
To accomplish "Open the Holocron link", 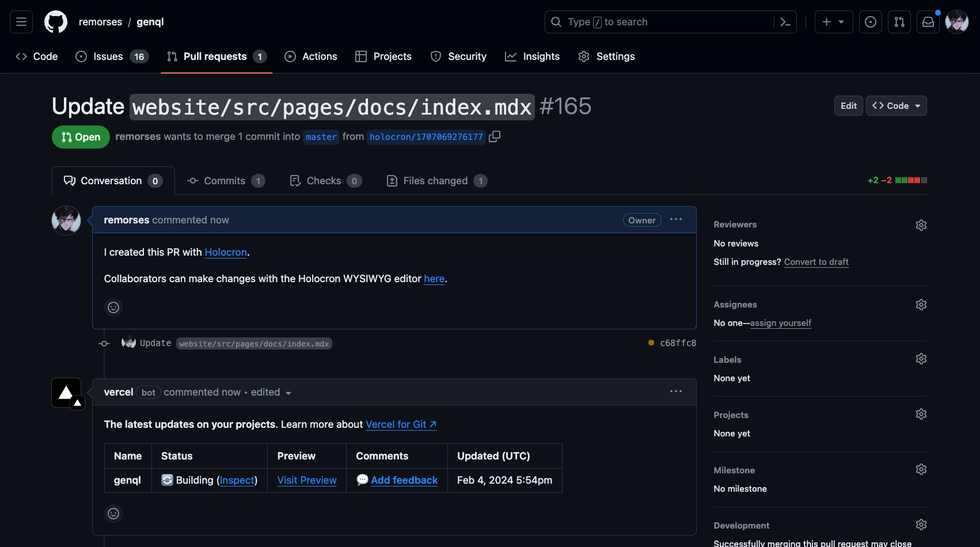I will click(226, 252).
